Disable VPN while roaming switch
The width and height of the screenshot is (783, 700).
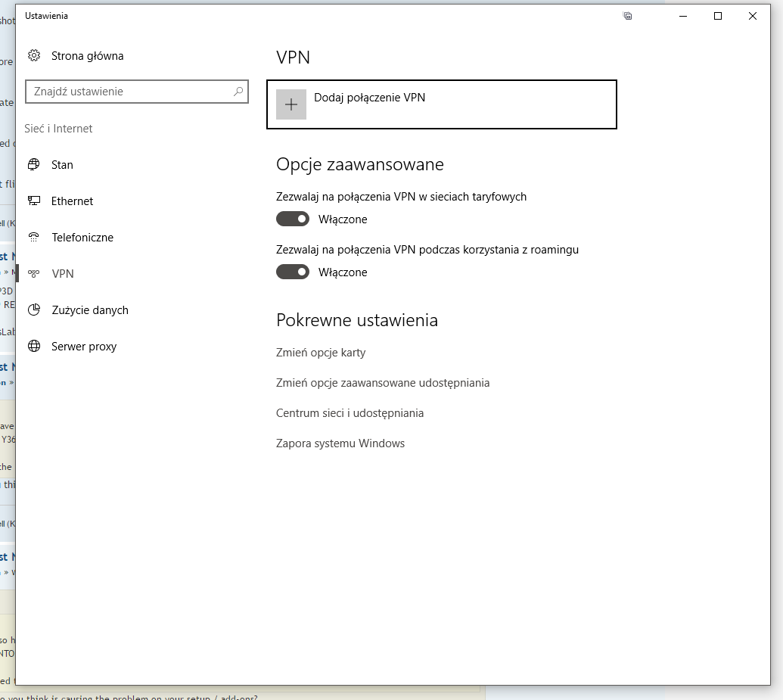click(293, 272)
